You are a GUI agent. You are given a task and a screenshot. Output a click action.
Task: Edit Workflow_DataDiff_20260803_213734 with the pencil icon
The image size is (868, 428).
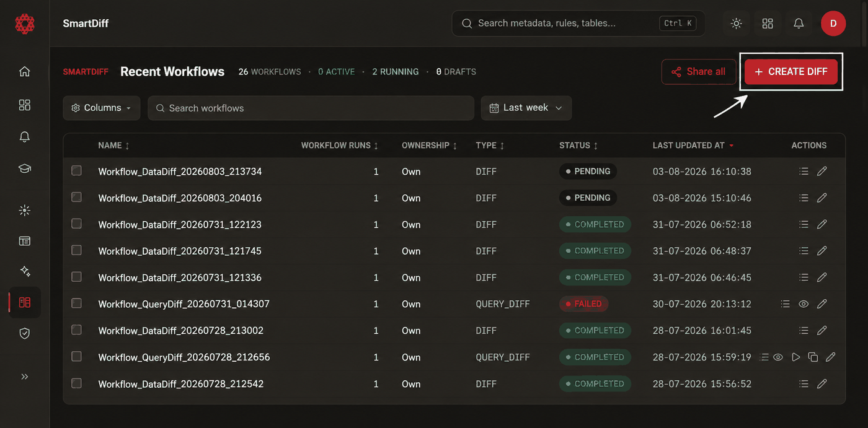pos(822,172)
